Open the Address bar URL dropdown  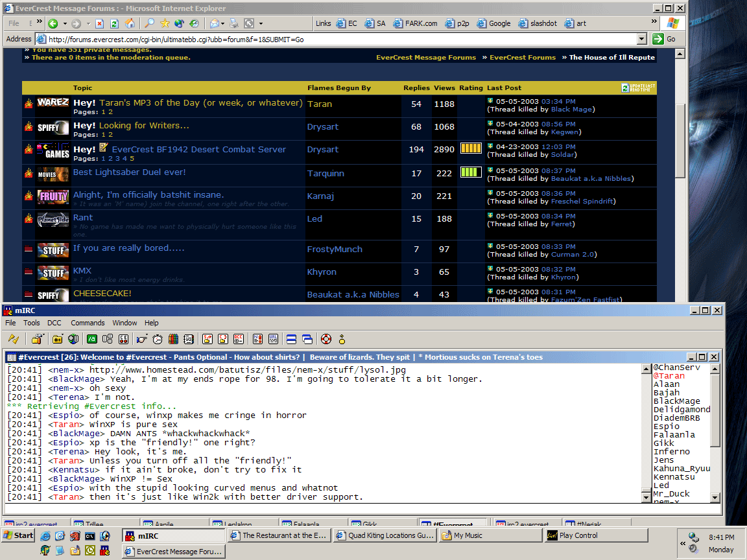(642, 39)
